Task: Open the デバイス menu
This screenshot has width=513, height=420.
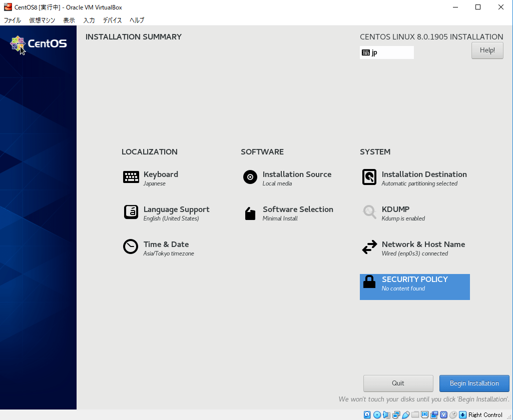Action: 112,20
